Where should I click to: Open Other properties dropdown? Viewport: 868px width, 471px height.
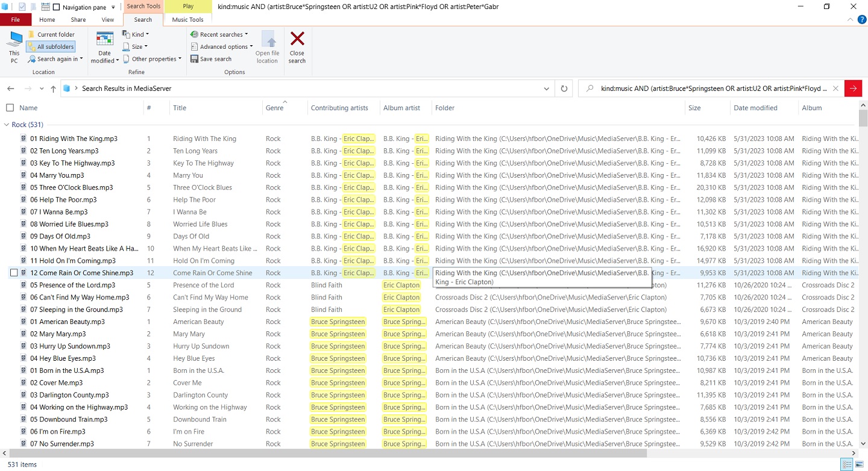click(x=152, y=59)
